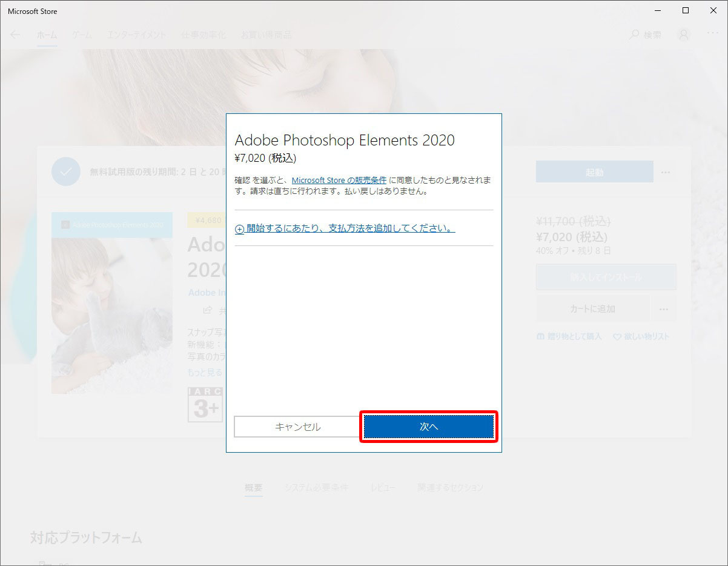Open the user account icon
The width and height of the screenshot is (728, 566).
pyautogui.click(x=684, y=35)
